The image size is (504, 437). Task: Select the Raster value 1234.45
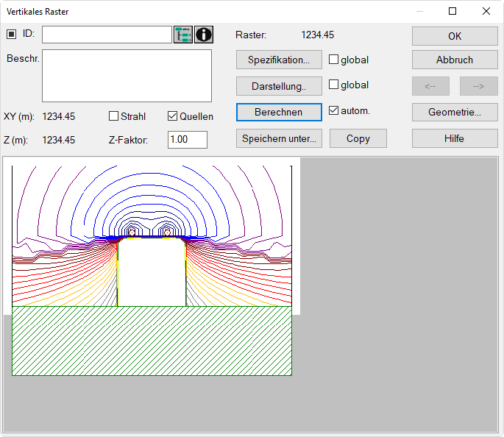pos(318,35)
